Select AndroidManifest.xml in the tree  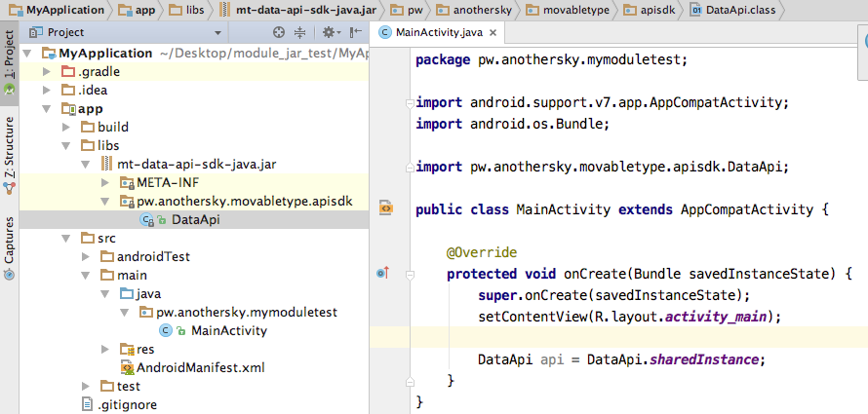click(x=200, y=367)
